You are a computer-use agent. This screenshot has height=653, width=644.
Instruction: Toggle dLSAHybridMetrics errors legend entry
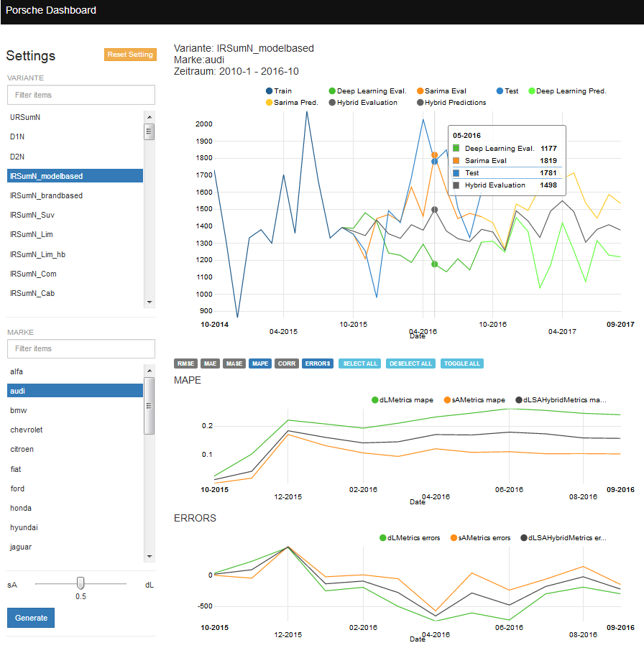tap(563, 537)
